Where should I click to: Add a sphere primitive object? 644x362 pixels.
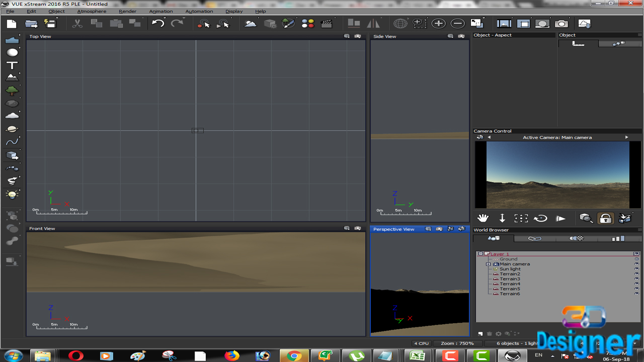pos(12,52)
